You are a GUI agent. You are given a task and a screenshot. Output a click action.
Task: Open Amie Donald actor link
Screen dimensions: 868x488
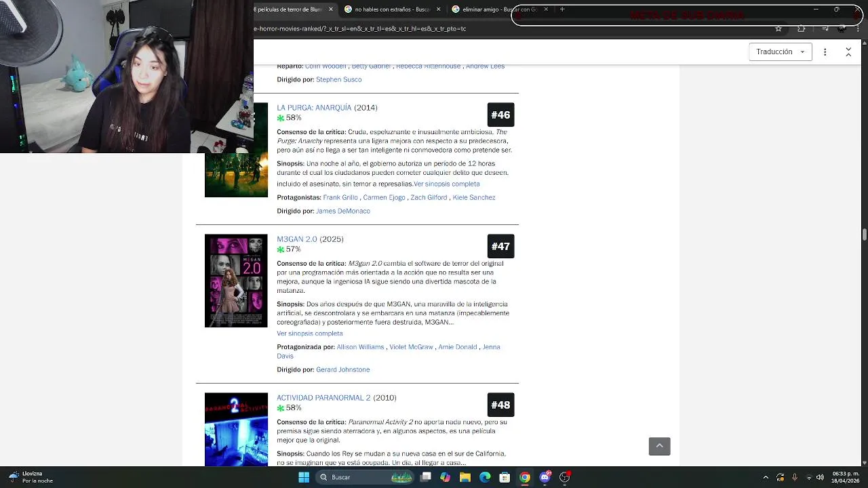coord(458,347)
